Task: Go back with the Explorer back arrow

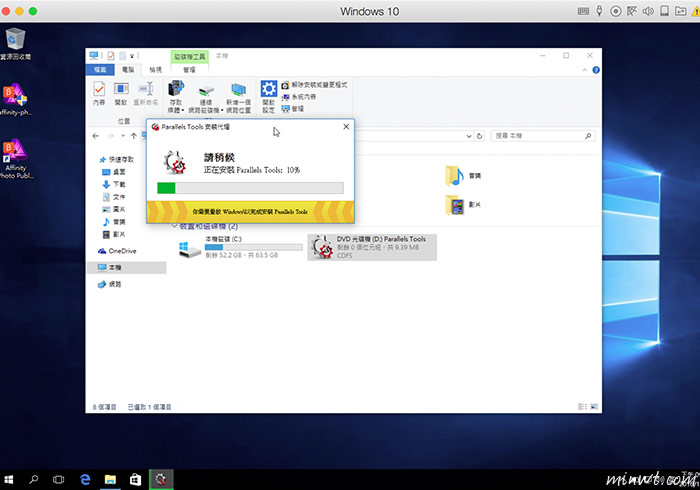Action: (x=96, y=136)
